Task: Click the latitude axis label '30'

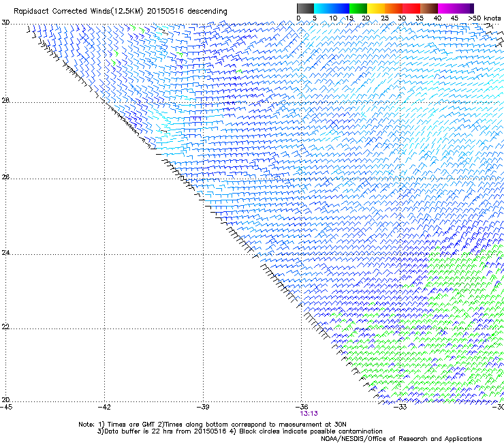Action: tap(5, 22)
